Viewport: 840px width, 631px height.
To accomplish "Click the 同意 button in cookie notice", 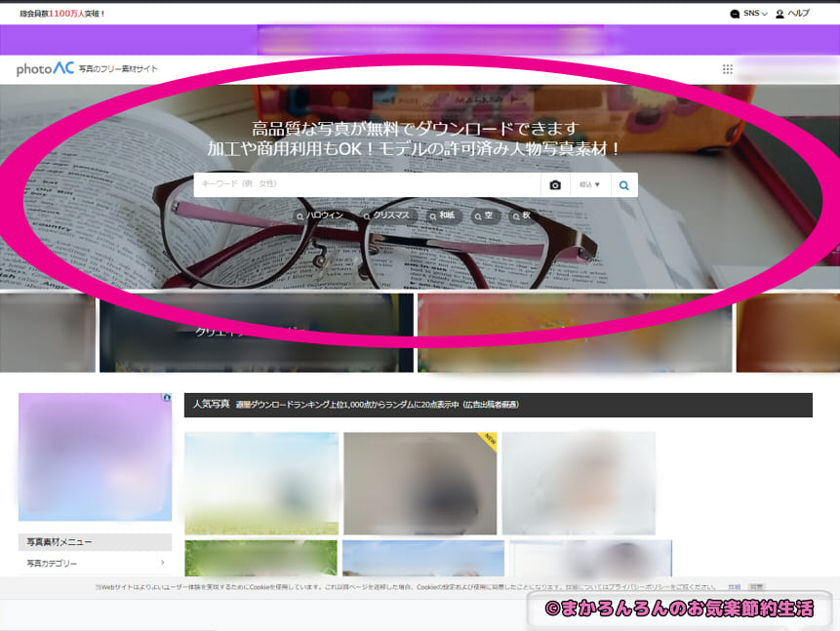I will tap(756, 586).
